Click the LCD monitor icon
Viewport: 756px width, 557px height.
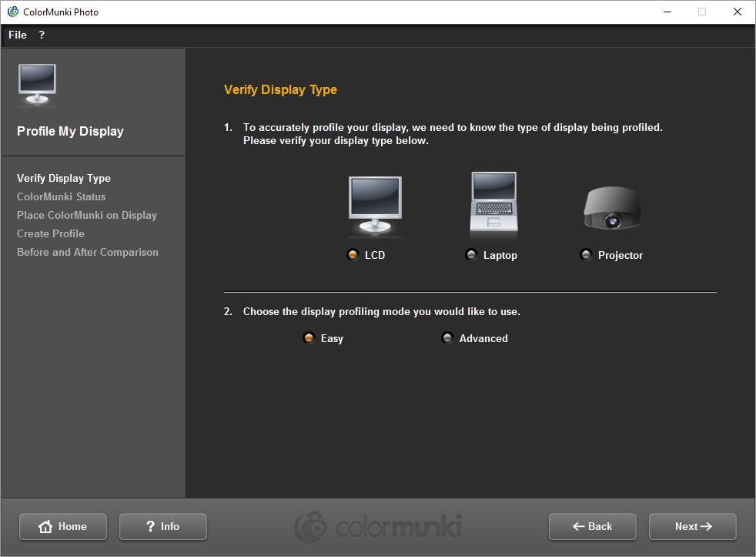coord(375,206)
